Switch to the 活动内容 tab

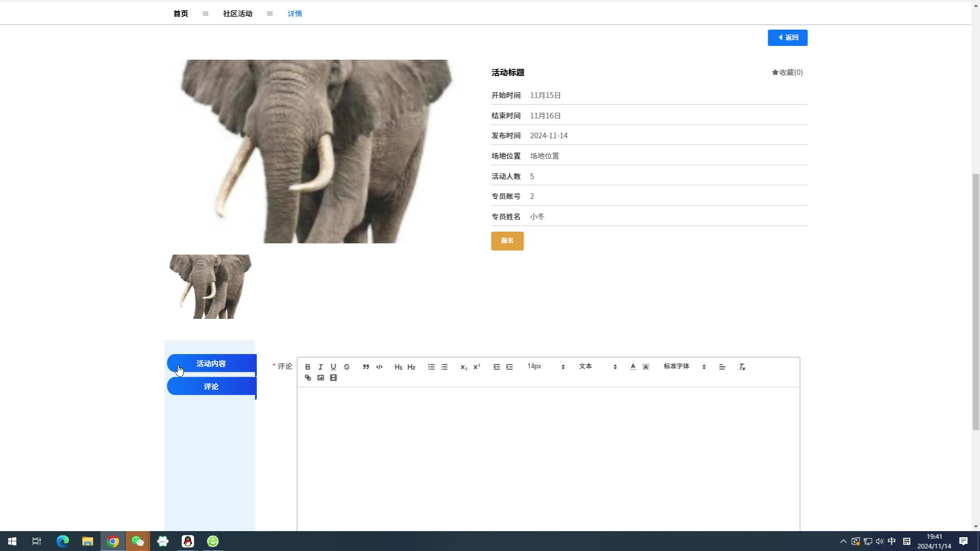tap(211, 364)
